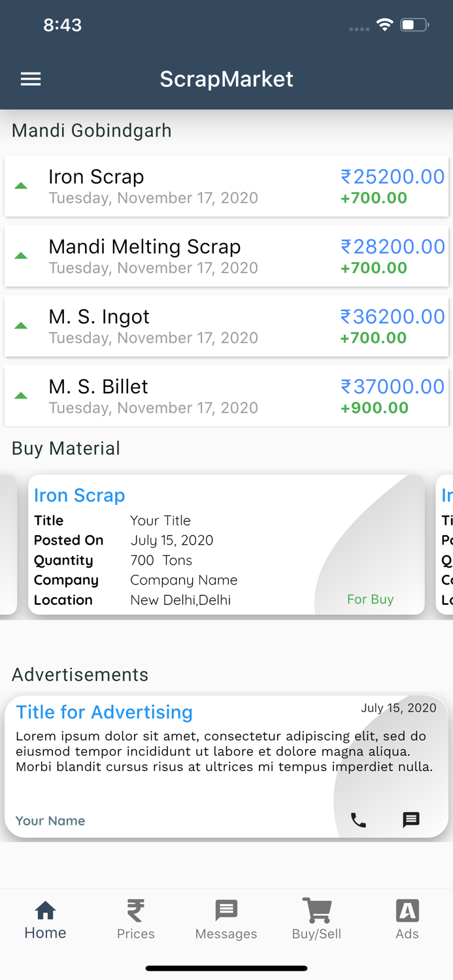Open the hamburger navigation menu
The image size is (453, 980).
(30, 78)
